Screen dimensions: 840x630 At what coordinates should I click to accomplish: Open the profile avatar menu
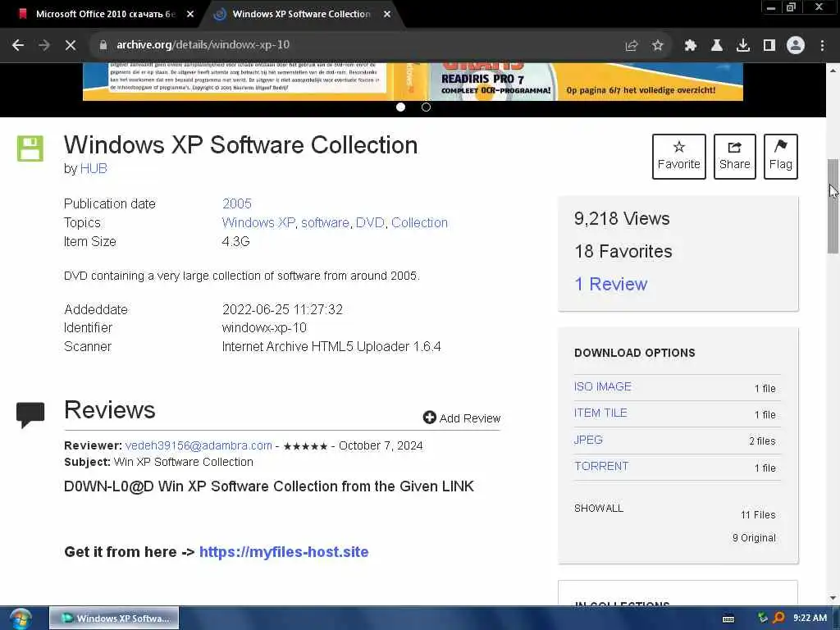(x=796, y=46)
